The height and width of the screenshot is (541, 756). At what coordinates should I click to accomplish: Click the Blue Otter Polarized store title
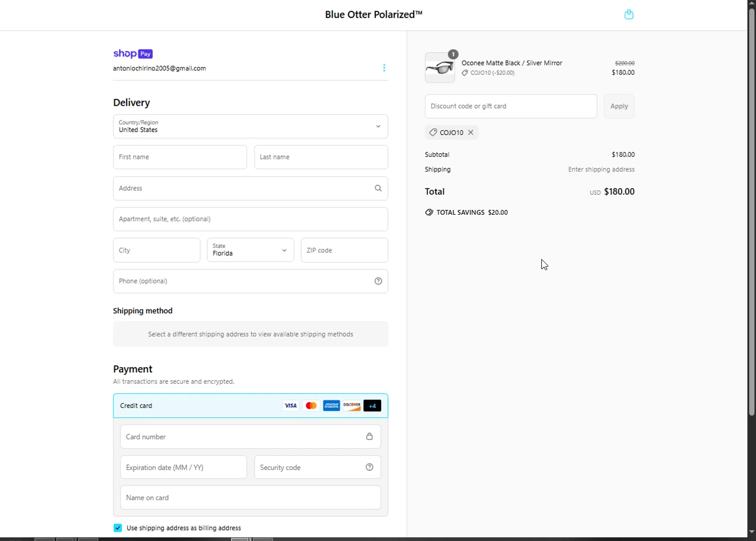click(373, 15)
